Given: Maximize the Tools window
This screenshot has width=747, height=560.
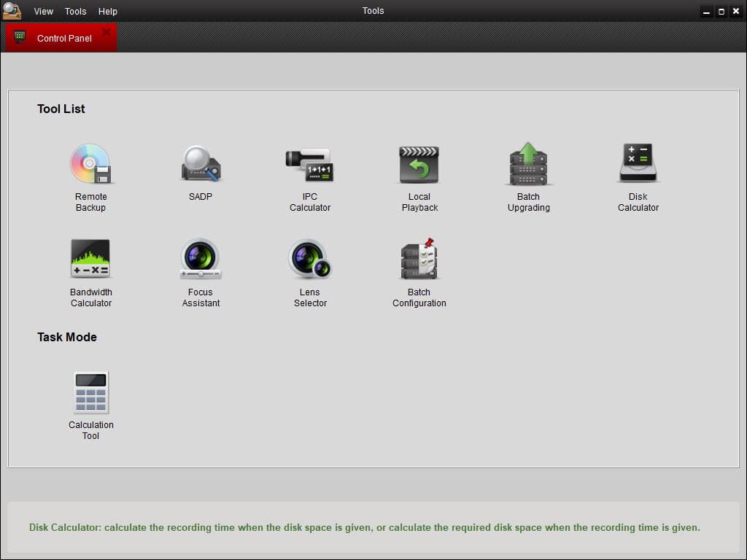Looking at the screenshot, I should tap(721, 12).
